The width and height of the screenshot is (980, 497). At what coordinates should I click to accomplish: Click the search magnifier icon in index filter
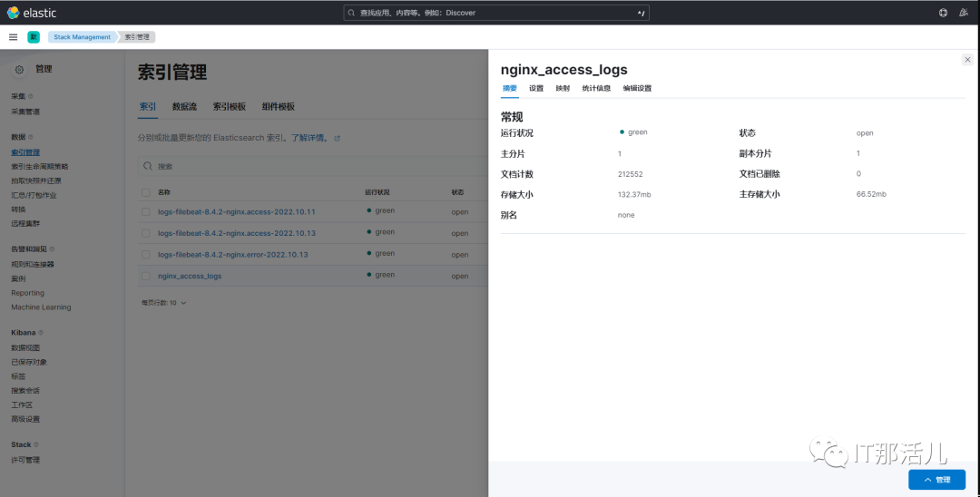(x=148, y=166)
